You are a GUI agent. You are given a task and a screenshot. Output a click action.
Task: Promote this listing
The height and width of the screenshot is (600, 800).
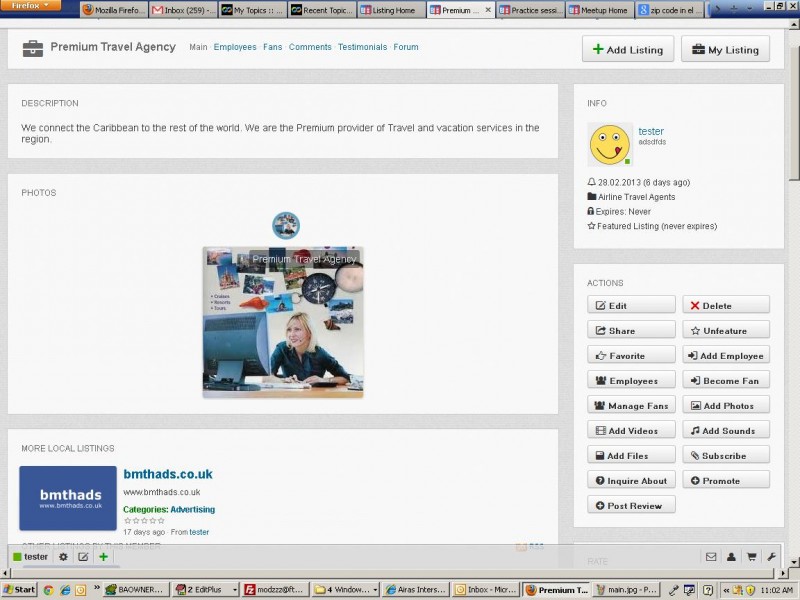tap(726, 480)
